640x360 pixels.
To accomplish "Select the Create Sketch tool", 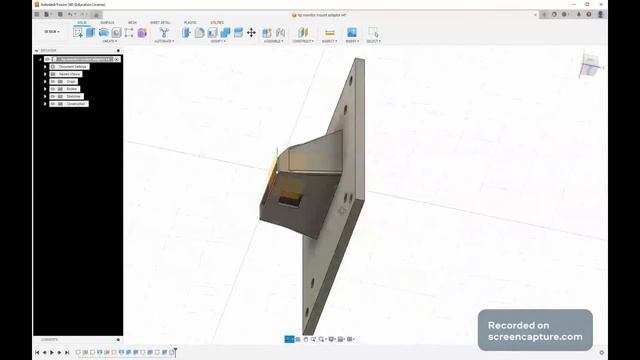I will (x=78, y=32).
